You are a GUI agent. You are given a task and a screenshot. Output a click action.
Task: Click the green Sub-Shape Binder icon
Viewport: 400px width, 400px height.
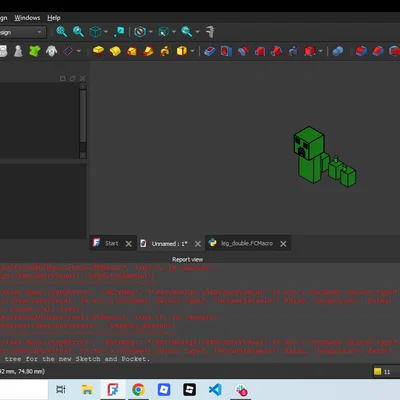tap(35, 51)
